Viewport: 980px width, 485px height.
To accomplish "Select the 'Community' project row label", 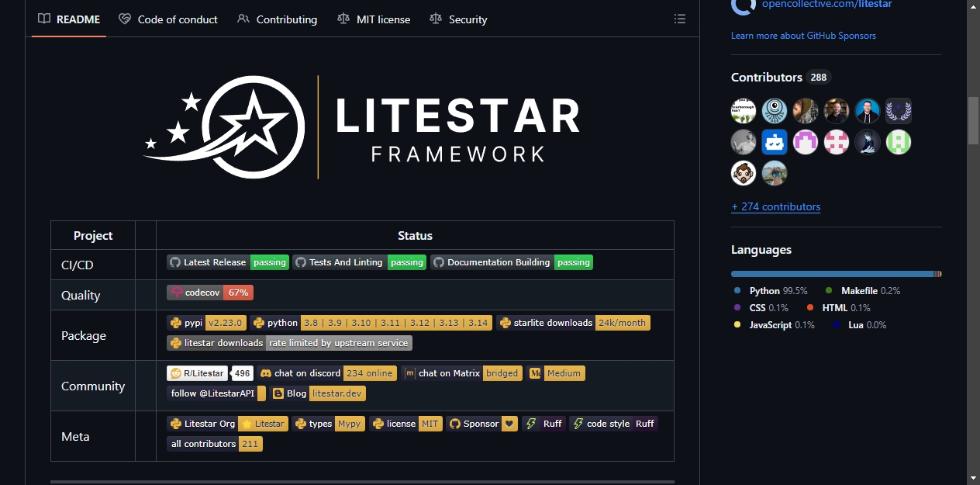I will 93,386.
